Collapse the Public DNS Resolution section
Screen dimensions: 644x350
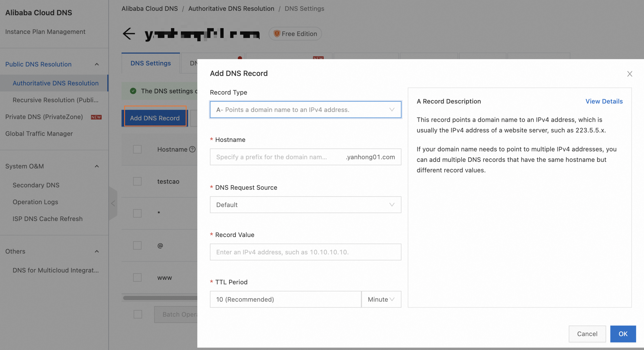(x=97, y=64)
